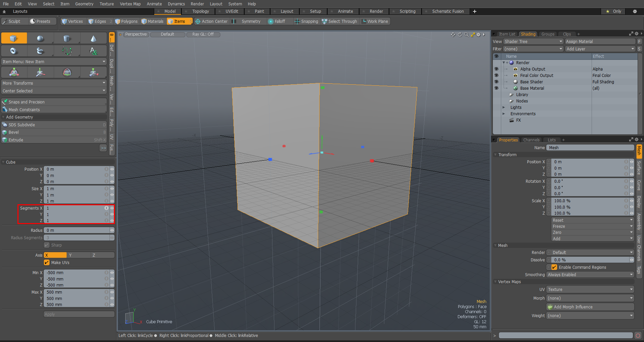Toggle visibility of Base Shader
Viewport: 644px width, 342px height.
click(496, 82)
